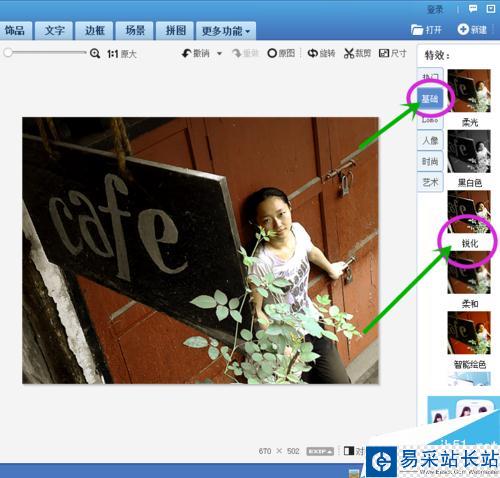Click the 柔和 effect label
The image size is (500, 478).
470,304
